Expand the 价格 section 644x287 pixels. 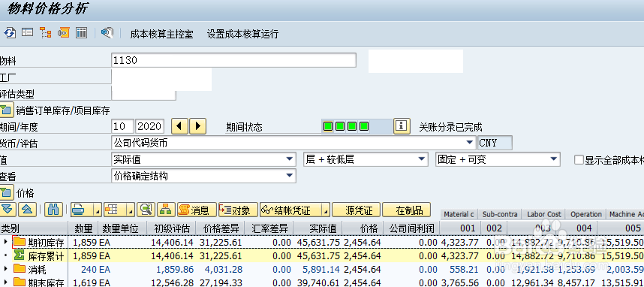[x=6, y=192]
